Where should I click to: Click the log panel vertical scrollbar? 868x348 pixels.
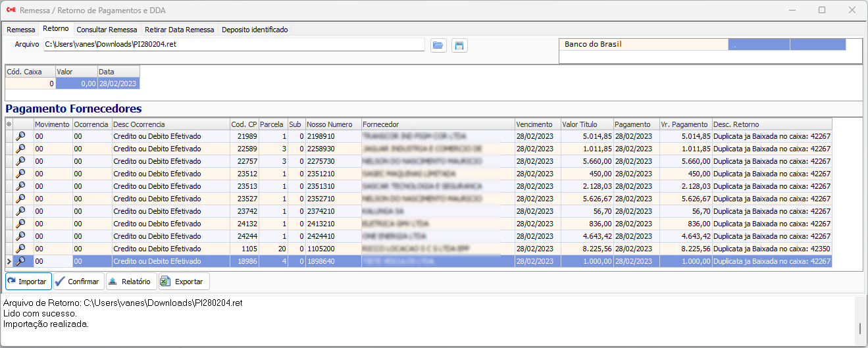(860, 321)
